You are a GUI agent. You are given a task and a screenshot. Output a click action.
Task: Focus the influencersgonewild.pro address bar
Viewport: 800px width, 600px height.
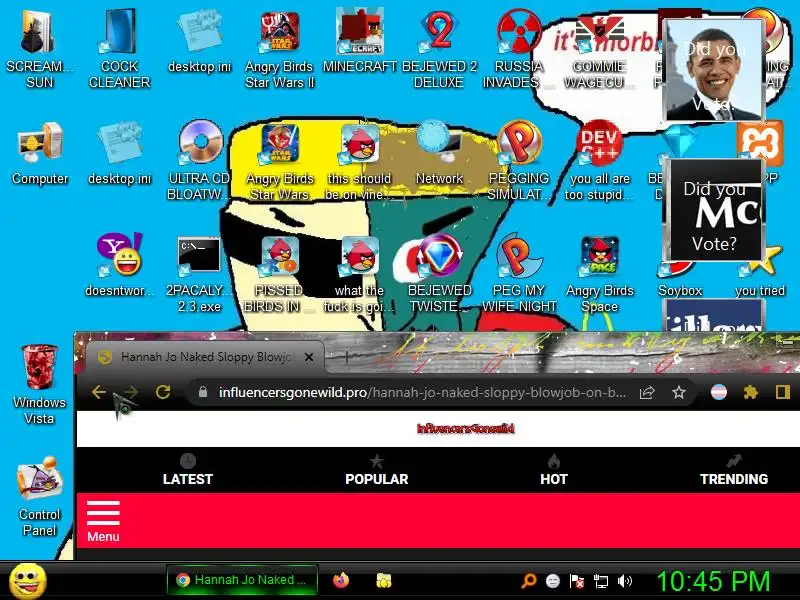(x=422, y=392)
